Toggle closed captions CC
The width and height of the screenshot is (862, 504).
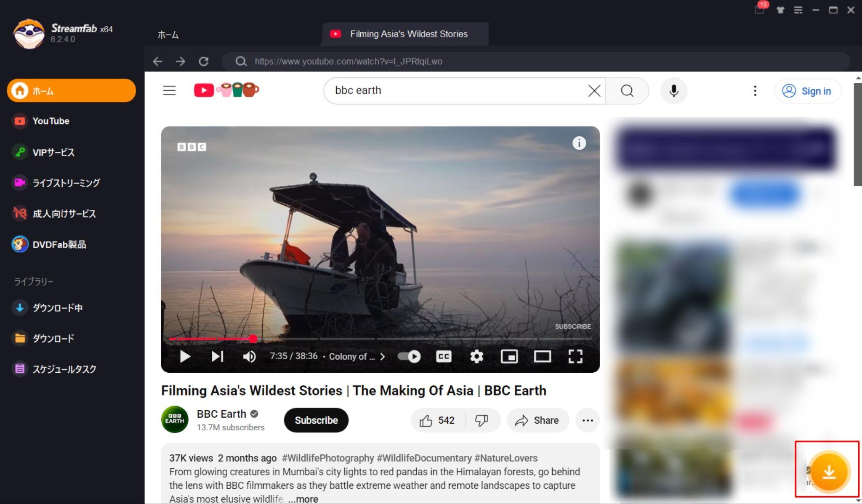[x=444, y=356]
